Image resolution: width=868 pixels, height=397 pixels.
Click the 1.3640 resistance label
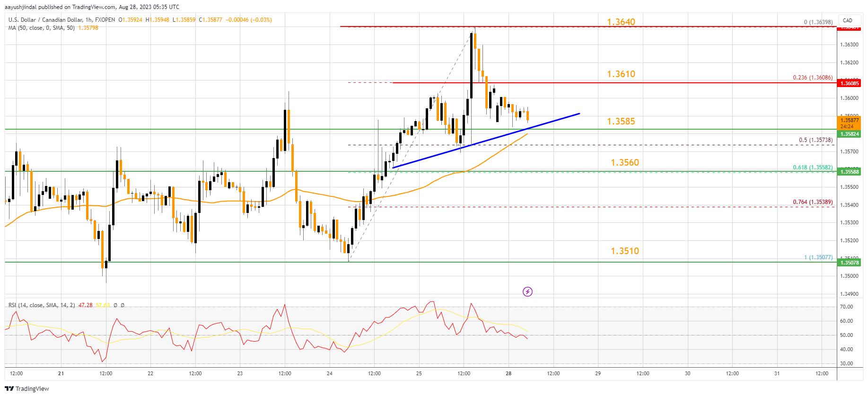pyautogui.click(x=621, y=22)
